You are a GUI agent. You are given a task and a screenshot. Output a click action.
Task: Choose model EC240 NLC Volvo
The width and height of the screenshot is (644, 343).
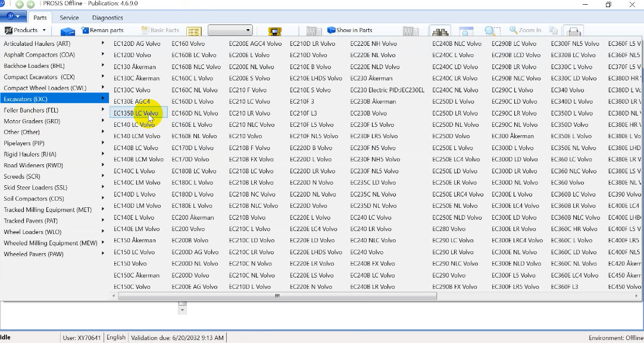[373, 241]
